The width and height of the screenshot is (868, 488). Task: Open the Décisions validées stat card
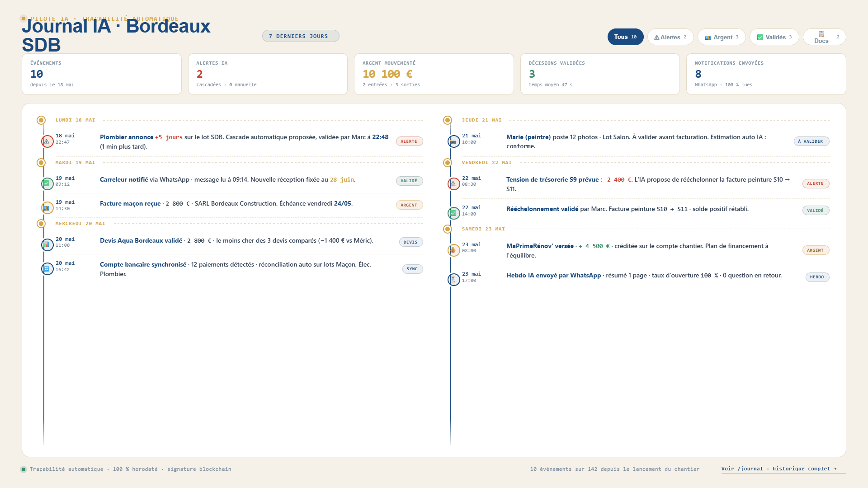600,74
